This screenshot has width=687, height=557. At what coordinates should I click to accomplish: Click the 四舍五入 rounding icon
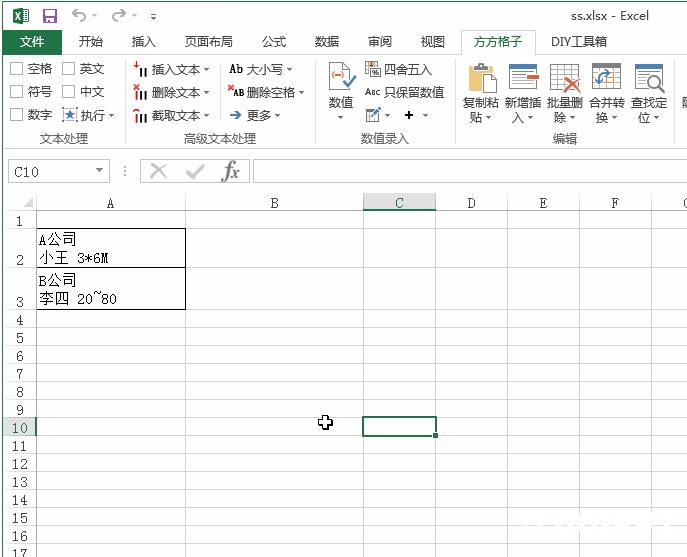coord(373,69)
